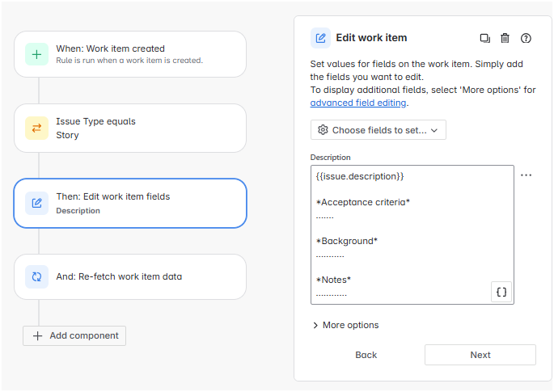The width and height of the screenshot is (554, 392).
Task: Select the When: Work item created trigger
Action: point(142,54)
